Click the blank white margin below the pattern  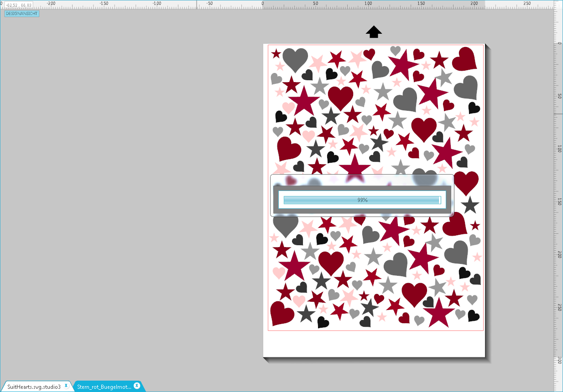coord(374,344)
